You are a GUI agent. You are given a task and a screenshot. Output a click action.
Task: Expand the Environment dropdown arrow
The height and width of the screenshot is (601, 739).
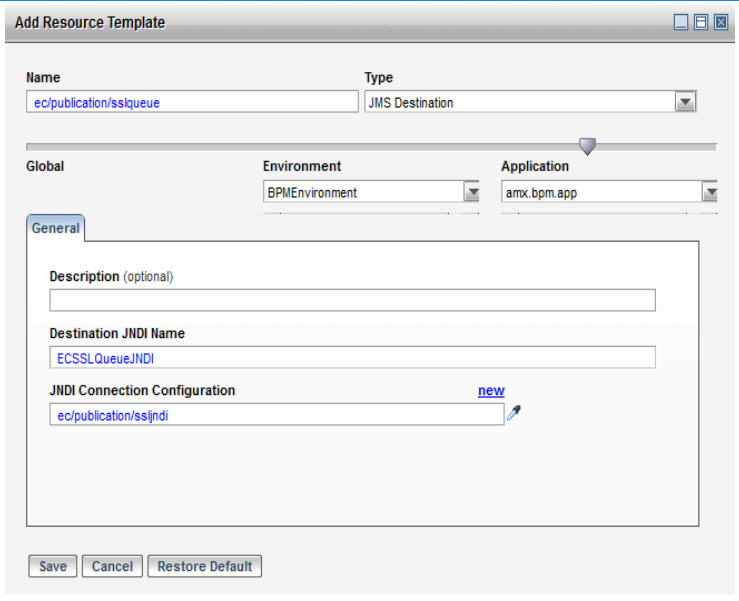(x=472, y=192)
